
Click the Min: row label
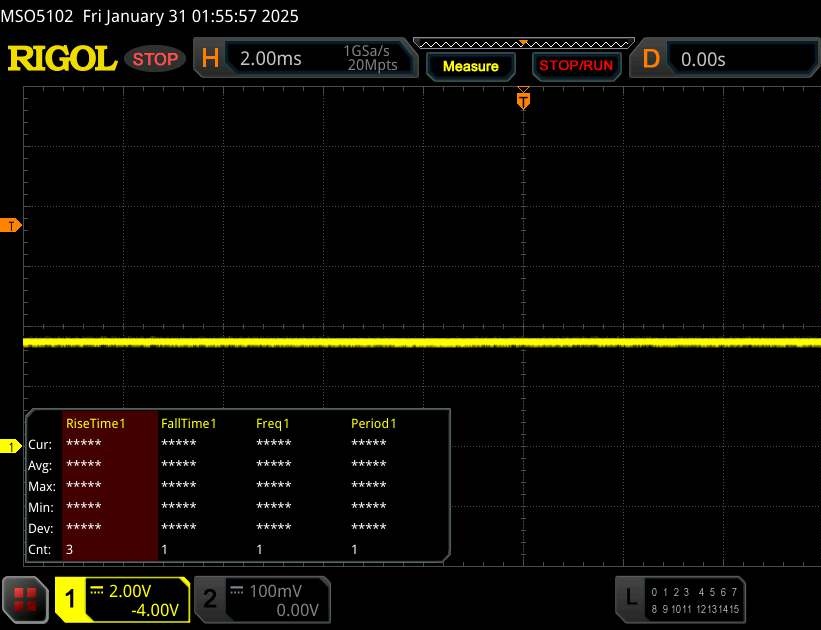(41, 507)
